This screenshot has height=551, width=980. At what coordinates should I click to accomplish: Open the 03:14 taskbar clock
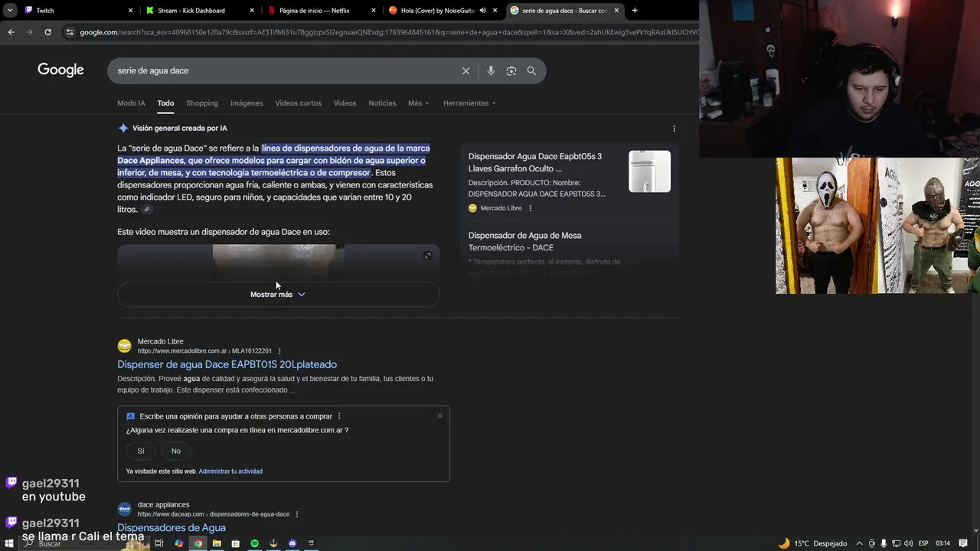point(943,543)
